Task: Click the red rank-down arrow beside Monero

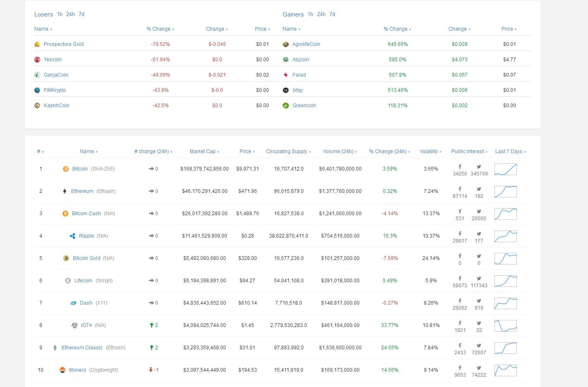Action: click(151, 370)
